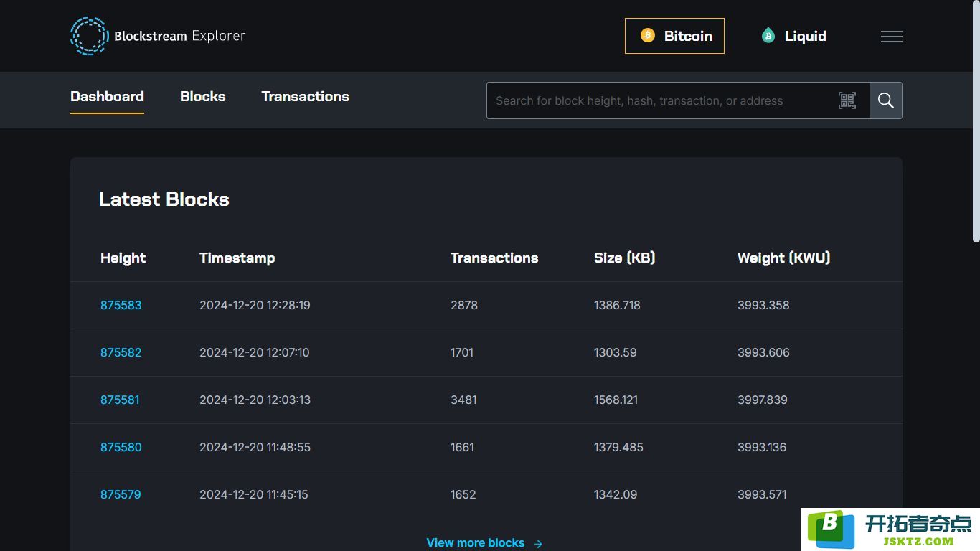Image resolution: width=980 pixels, height=551 pixels.
Task: Click weight value 3993.606
Action: [x=763, y=352]
